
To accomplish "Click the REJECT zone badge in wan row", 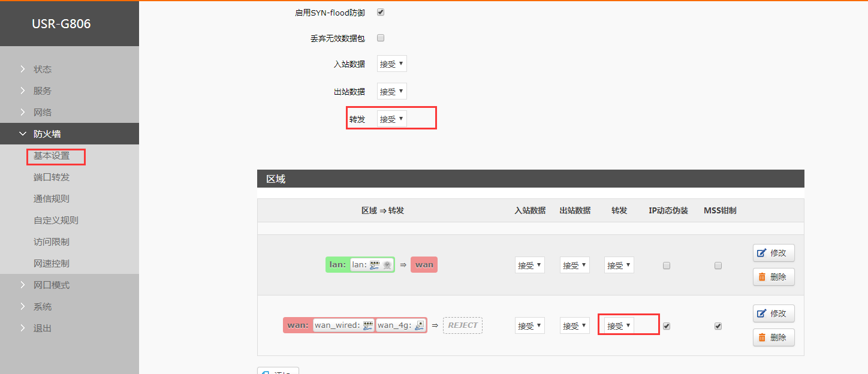I will click(463, 325).
